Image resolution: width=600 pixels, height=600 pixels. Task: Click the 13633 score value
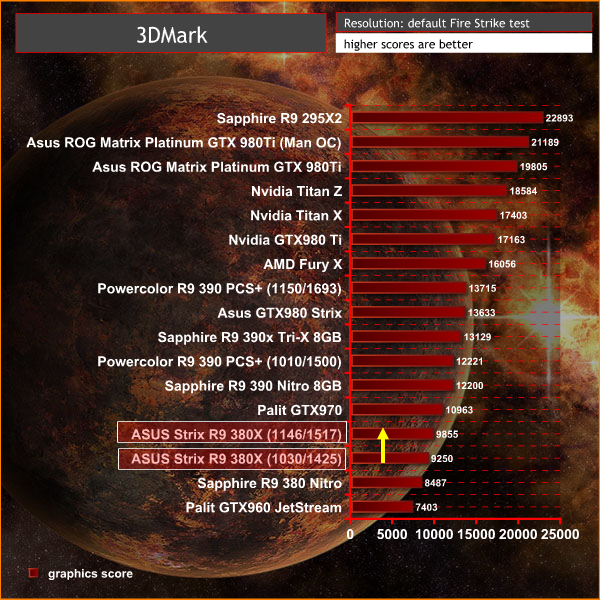pos(481,313)
